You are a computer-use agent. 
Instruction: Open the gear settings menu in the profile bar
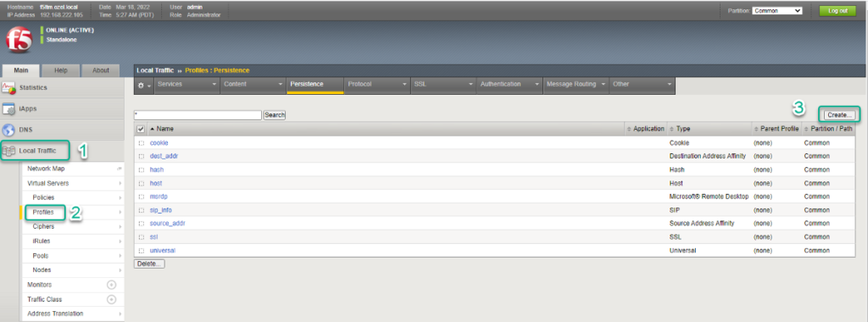pyautogui.click(x=144, y=86)
